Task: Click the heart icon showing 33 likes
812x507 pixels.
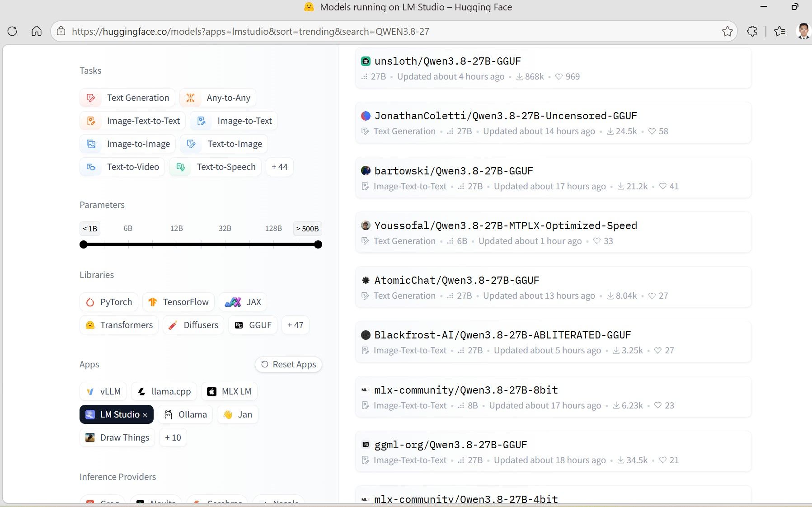Action: coord(597,241)
